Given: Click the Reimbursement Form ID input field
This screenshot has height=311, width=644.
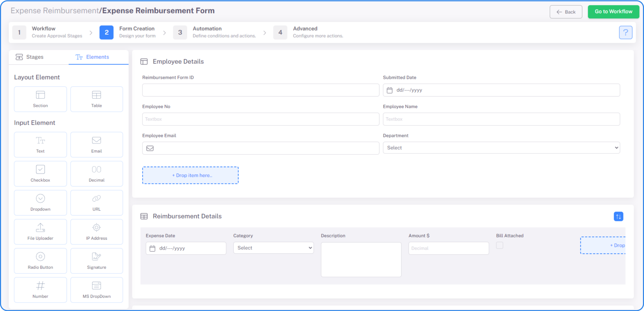Looking at the screenshot, I should [260, 90].
